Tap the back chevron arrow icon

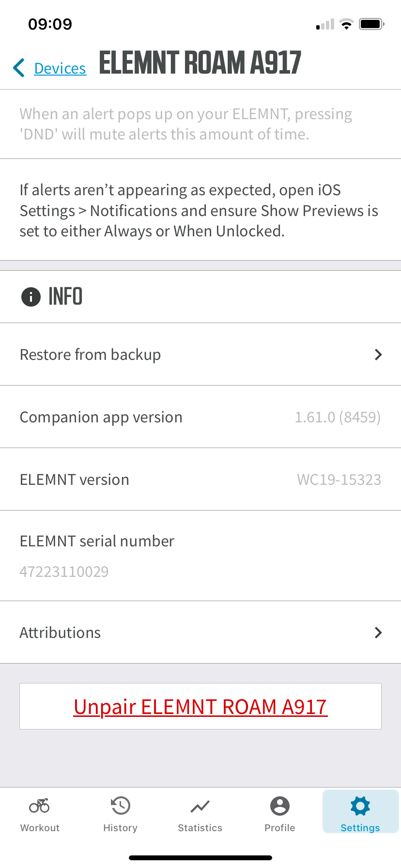[19, 68]
